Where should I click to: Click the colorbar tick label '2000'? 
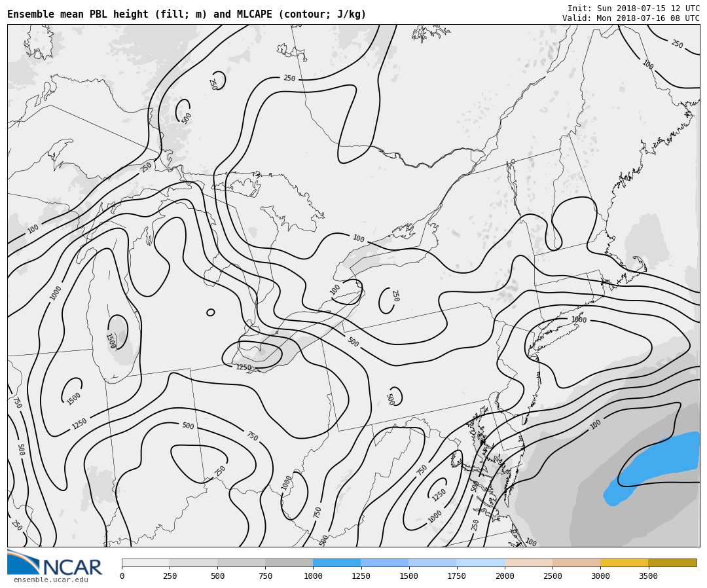505,576
